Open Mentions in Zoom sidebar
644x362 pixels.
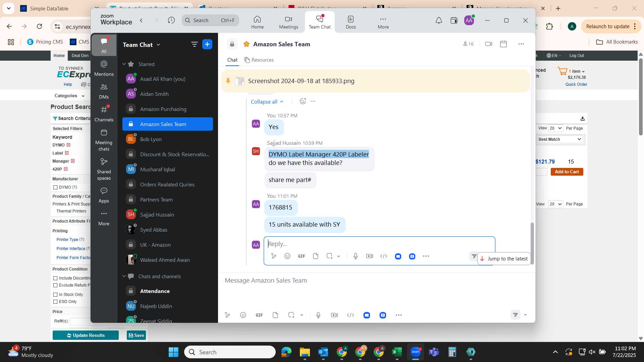click(x=104, y=68)
